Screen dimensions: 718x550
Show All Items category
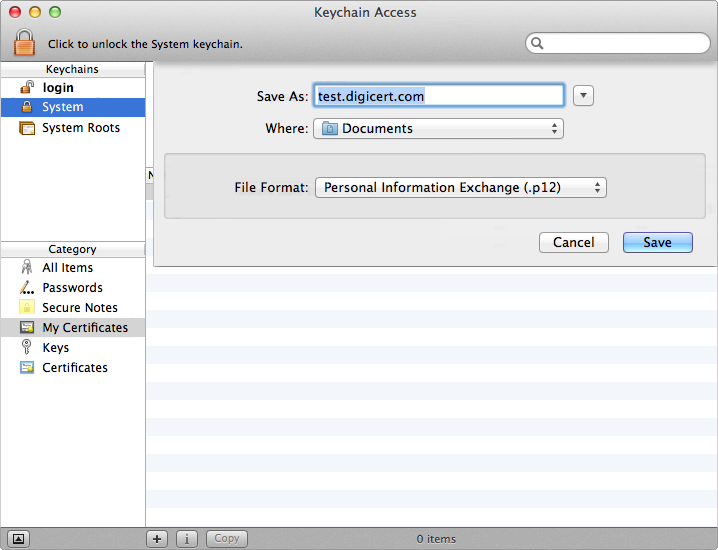(x=67, y=268)
